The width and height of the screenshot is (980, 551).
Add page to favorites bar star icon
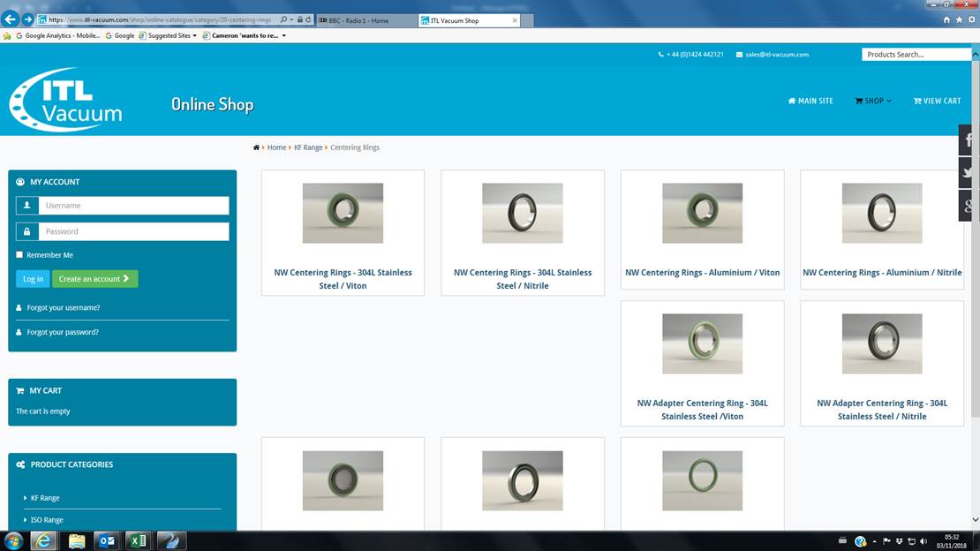coord(7,35)
